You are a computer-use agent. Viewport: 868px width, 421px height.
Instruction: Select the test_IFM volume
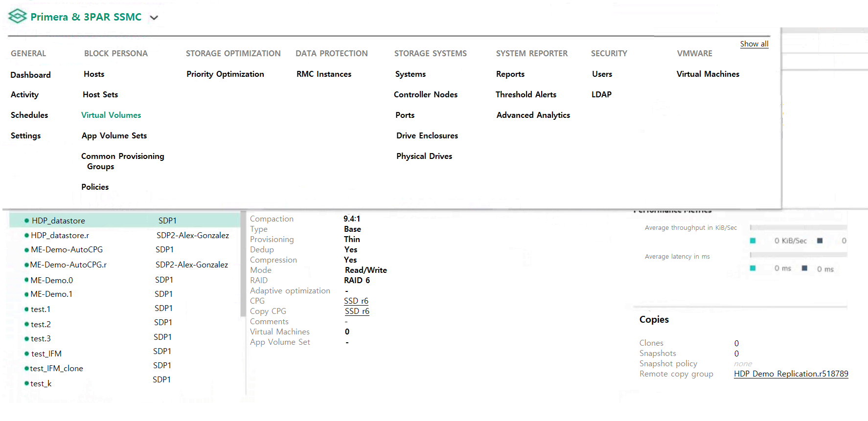point(46,354)
